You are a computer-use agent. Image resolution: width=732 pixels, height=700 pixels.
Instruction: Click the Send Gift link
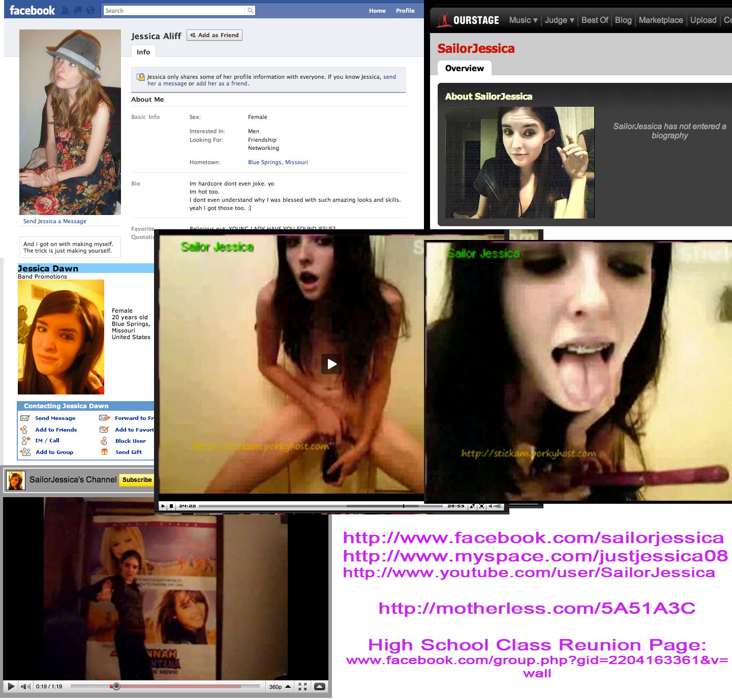click(x=129, y=452)
